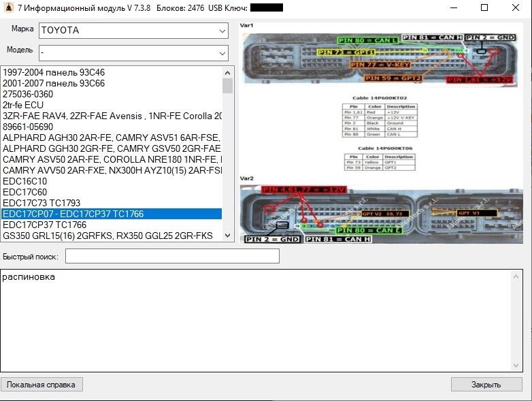Select entry 'CAMRY AVV50 2AR-FXE, NX300H'

tap(112, 170)
